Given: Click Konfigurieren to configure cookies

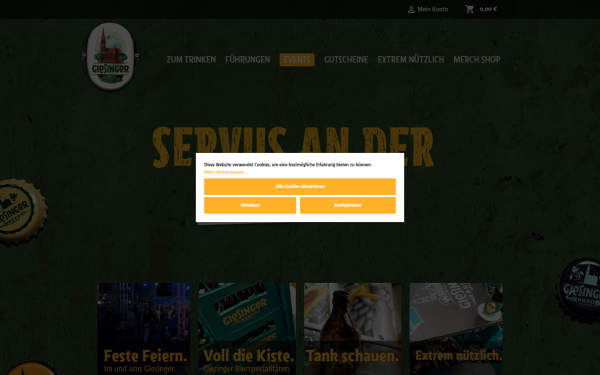Looking at the screenshot, I should click(x=348, y=205).
